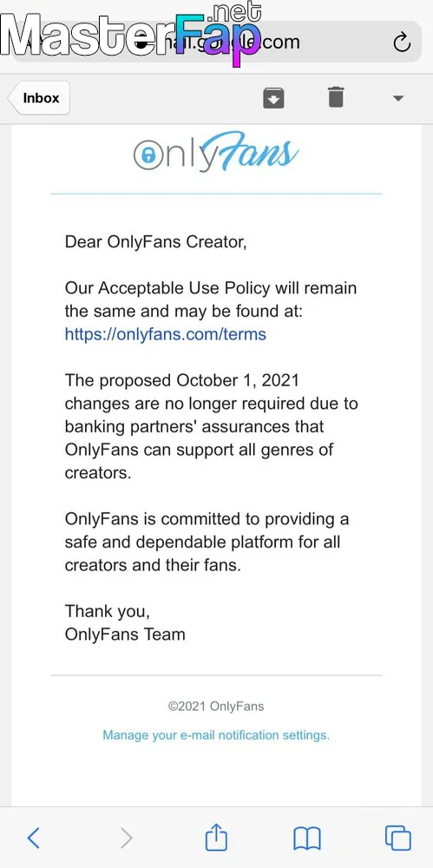Archive this email with the archive icon
The image size is (433, 868).
tap(273, 98)
